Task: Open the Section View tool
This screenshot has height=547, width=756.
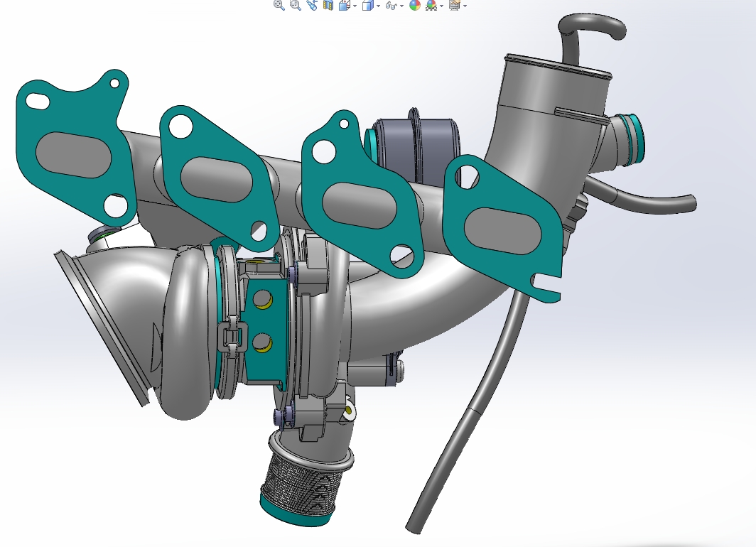Action: pos(328,5)
